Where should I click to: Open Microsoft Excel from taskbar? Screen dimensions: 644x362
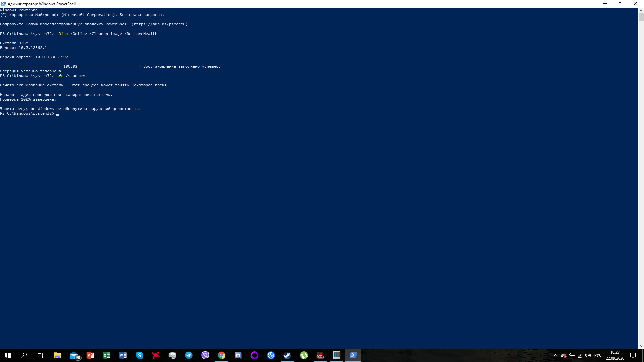107,355
